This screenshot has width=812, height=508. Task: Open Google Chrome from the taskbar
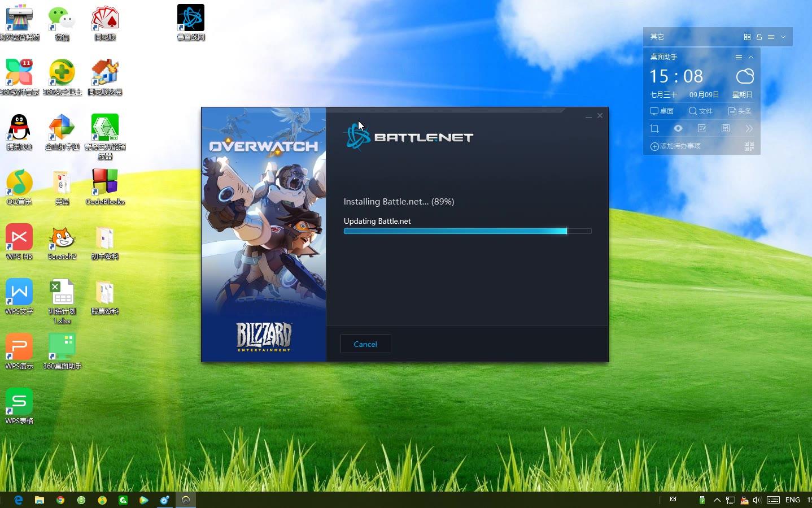coord(60,500)
